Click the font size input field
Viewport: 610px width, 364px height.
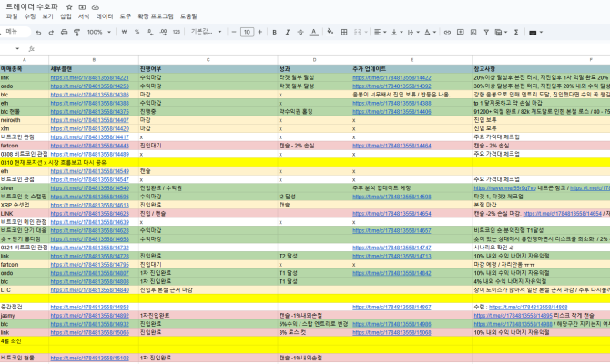pyautogui.click(x=246, y=32)
